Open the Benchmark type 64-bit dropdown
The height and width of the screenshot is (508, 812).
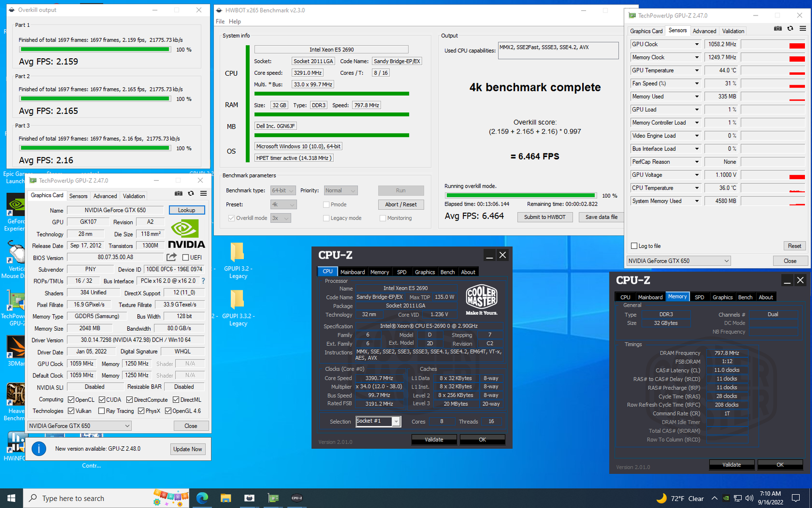click(283, 190)
